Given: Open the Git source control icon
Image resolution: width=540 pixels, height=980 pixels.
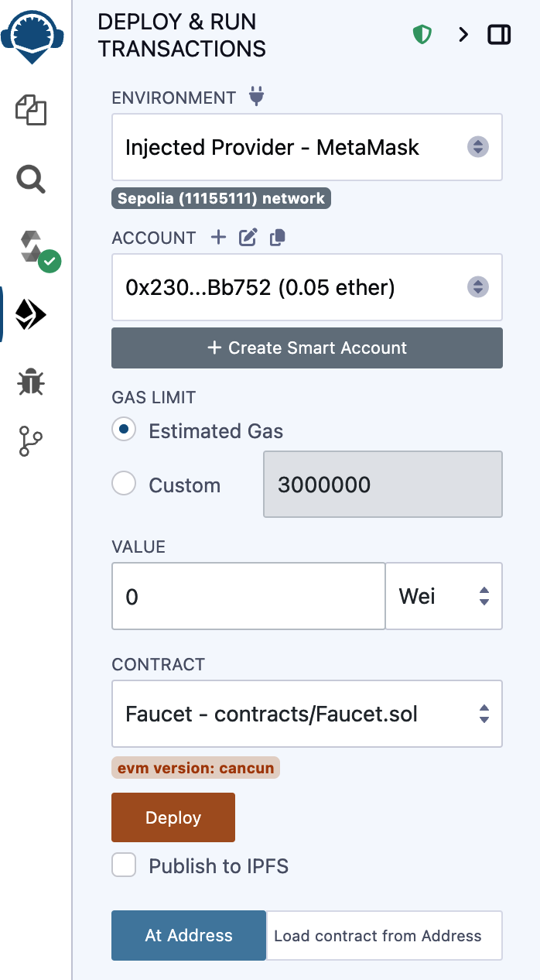Looking at the screenshot, I should tap(32, 442).
